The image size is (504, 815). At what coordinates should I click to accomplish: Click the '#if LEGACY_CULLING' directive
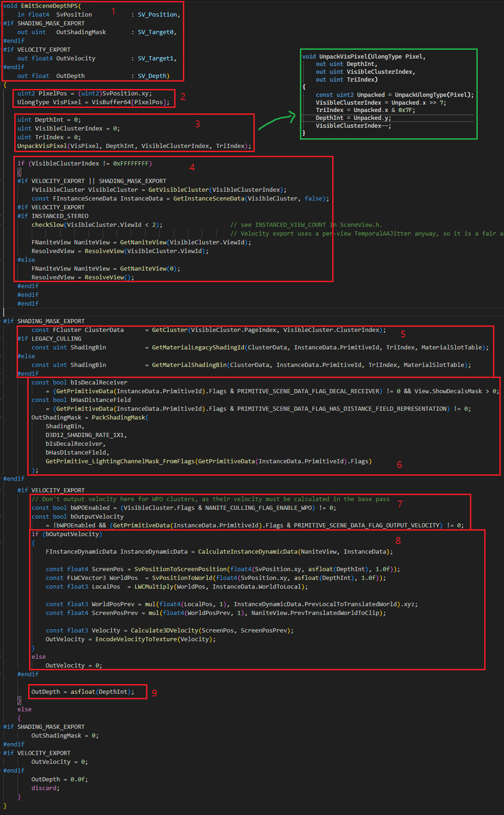[49, 339]
